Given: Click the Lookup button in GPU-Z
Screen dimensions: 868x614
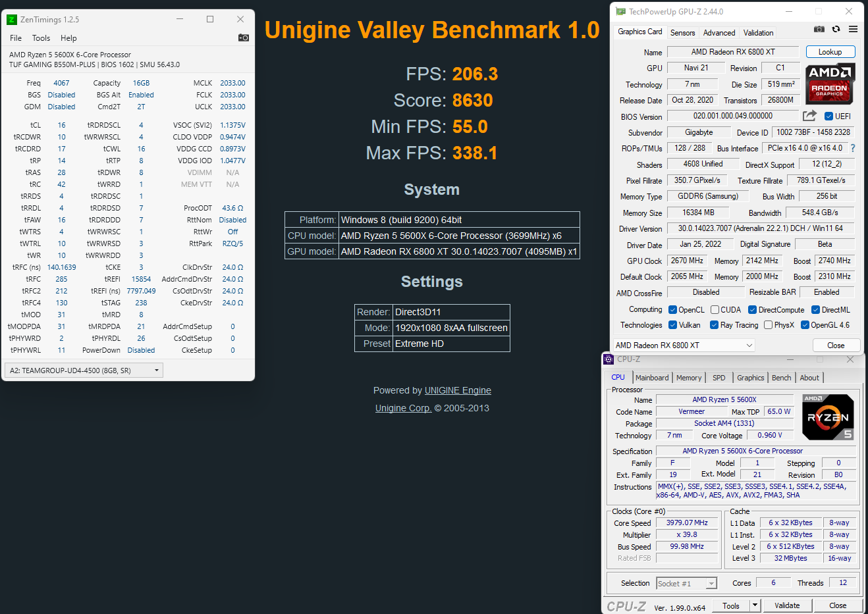Looking at the screenshot, I should click(830, 52).
